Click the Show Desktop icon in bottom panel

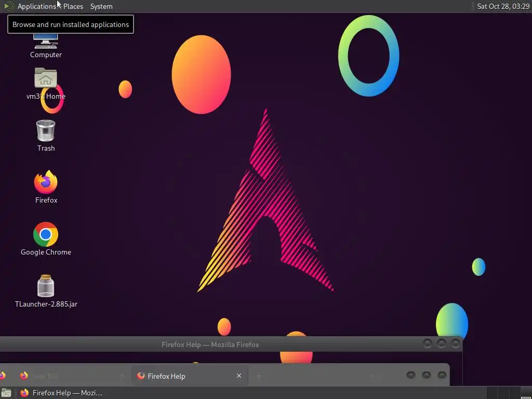tap(6, 393)
